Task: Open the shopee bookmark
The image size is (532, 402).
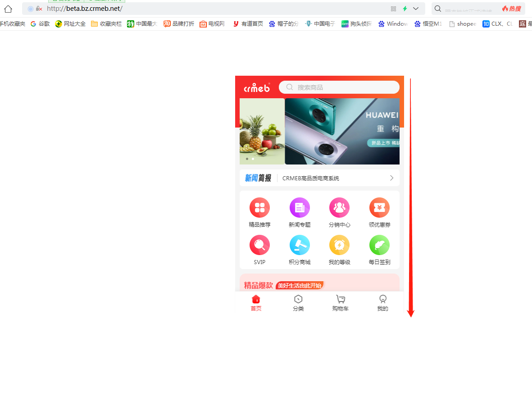Action: (463, 24)
